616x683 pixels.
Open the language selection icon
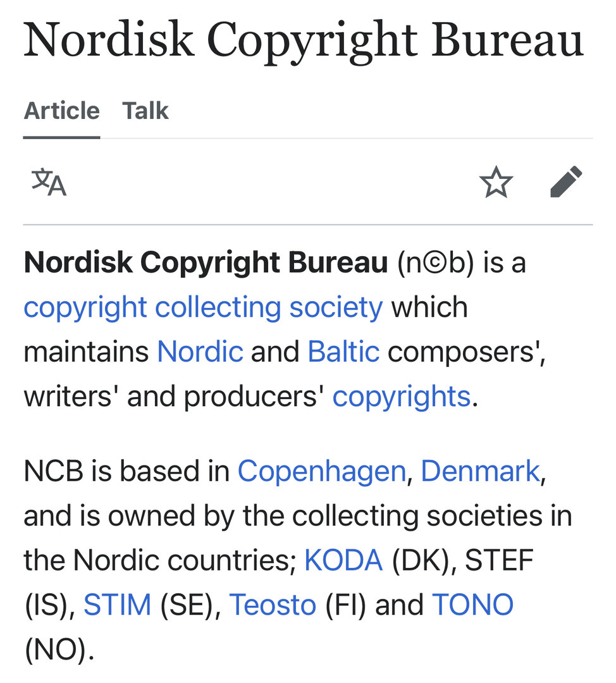click(x=49, y=182)
